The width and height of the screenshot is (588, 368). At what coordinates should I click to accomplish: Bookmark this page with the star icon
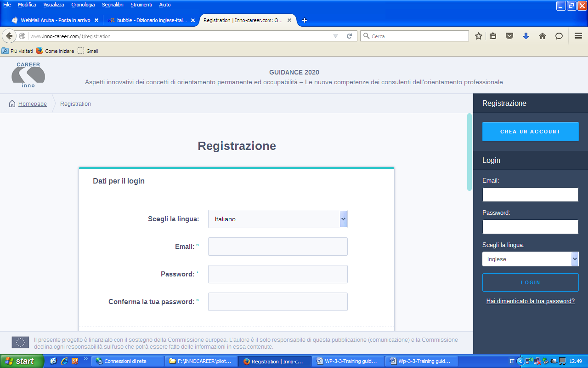coord(478,36)
